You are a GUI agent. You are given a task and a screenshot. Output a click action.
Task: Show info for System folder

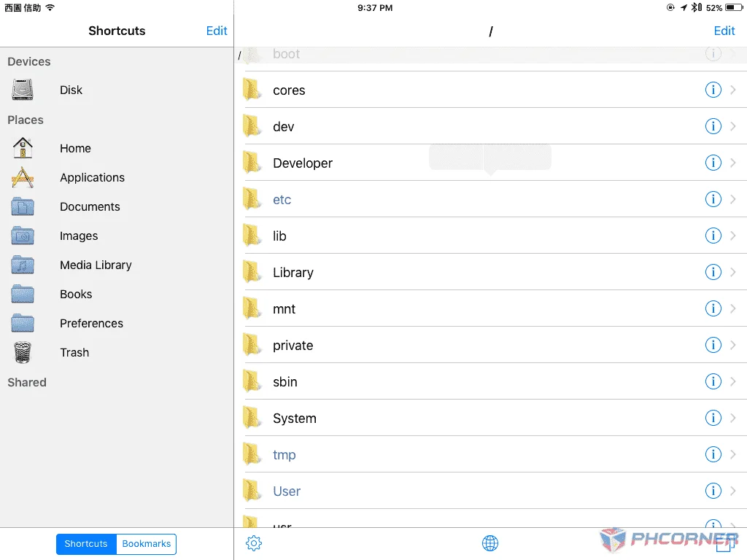pos(713,418)
